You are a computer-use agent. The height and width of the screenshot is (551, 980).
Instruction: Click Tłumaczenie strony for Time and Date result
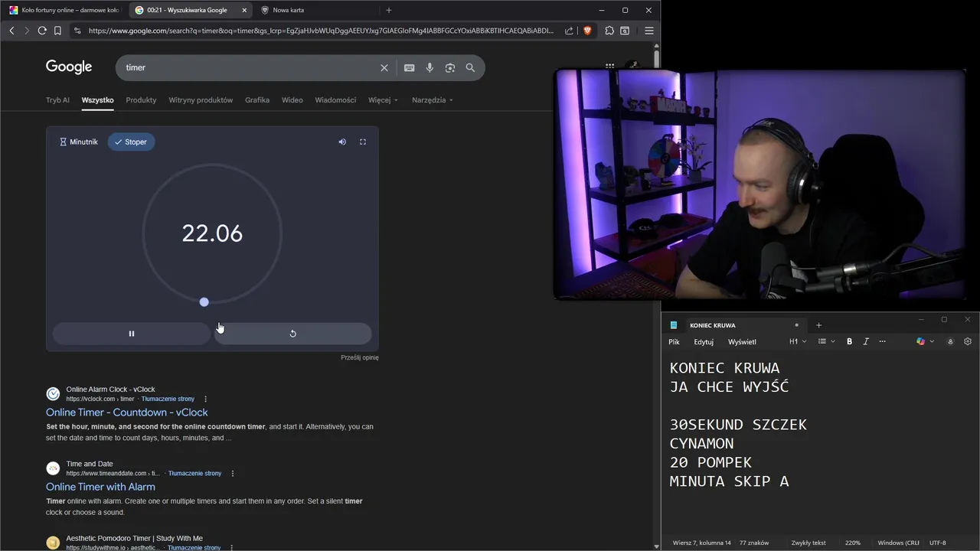pyautogui.click(x=194, y=473)
